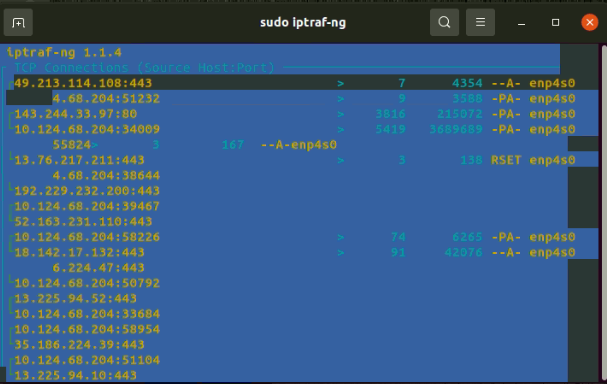Select connection 10.124.68.204:34009
This screenshot has width=607, height=384.
coord(87,129)
